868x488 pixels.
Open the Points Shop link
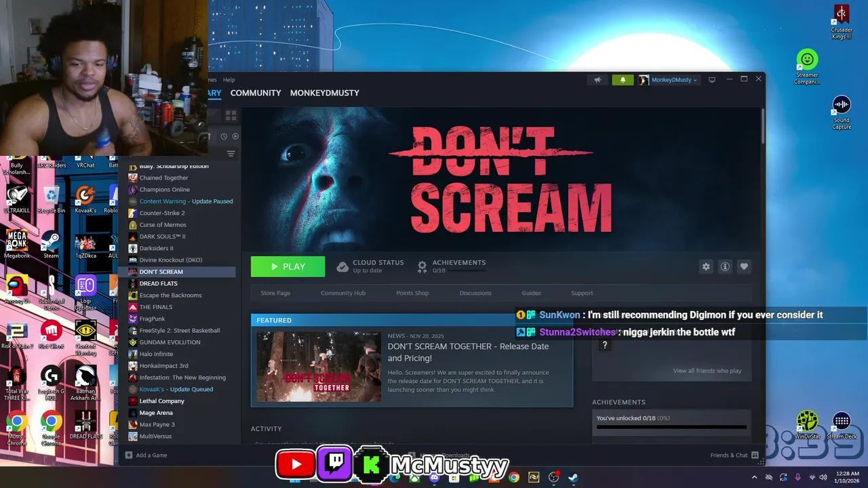412,293
